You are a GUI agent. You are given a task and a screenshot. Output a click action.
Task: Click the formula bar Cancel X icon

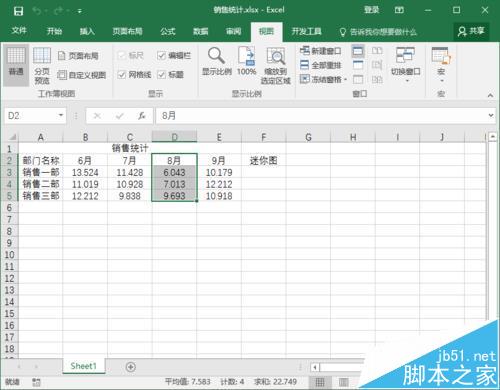tap(97, 116)
